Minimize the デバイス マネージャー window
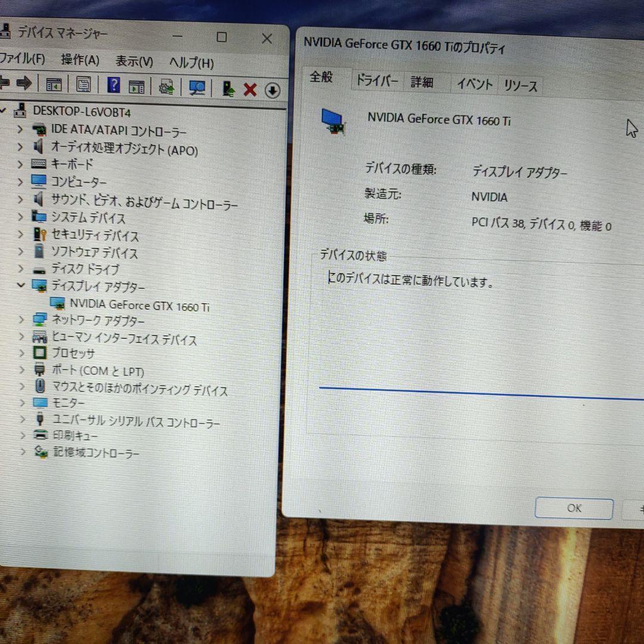 177,36
